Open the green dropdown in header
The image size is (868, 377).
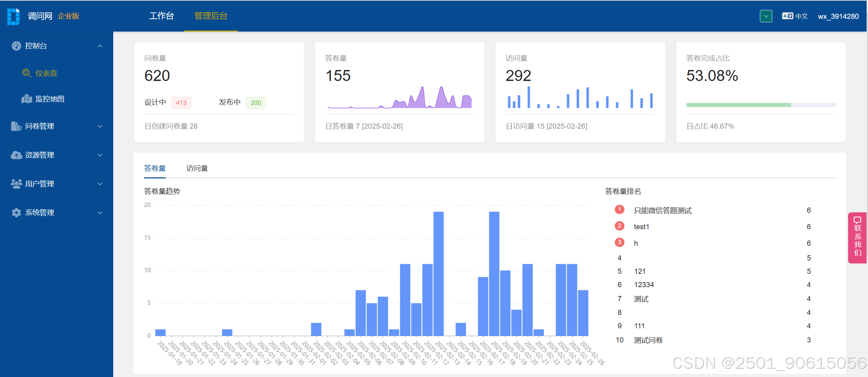click(766, 16)
